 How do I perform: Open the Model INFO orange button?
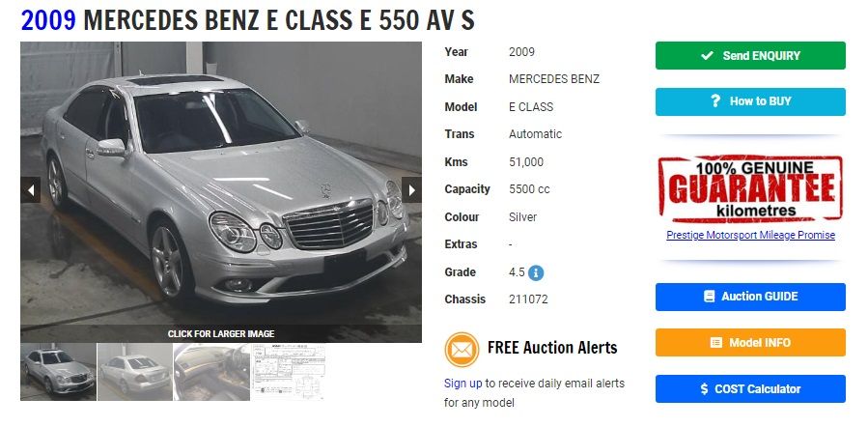pyautogui.click(x=750, y=342)
